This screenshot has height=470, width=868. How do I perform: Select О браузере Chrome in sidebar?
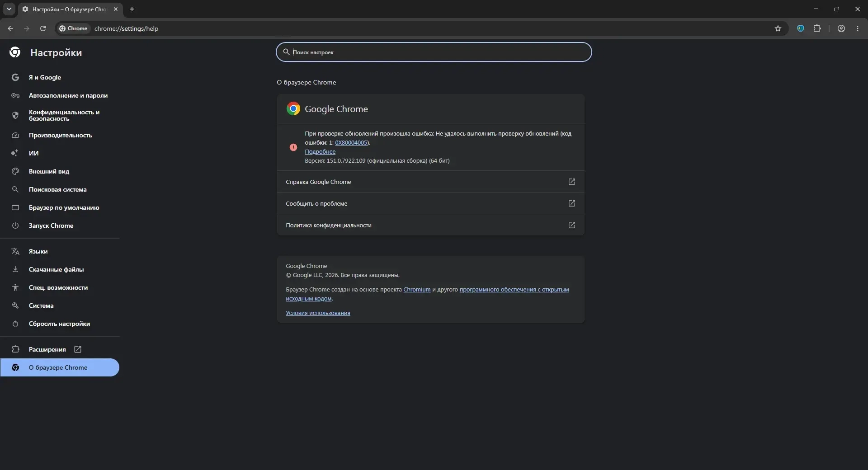coord(60,367)
